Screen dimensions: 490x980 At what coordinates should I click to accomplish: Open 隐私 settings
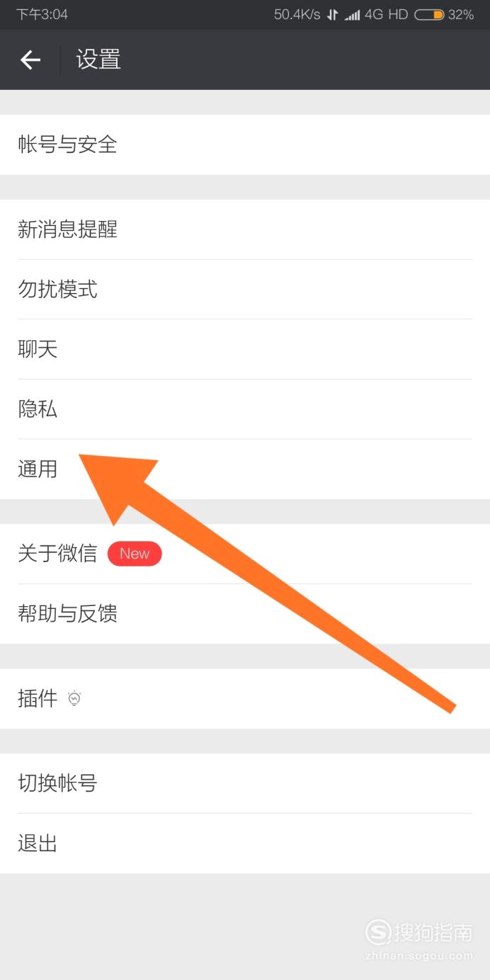tap(245, 409)
